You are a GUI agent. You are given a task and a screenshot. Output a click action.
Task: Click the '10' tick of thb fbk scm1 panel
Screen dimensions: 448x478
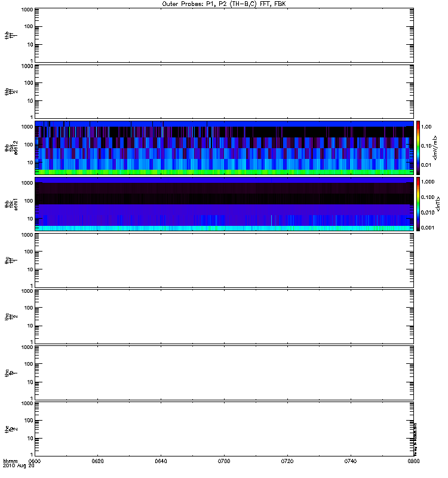[30, 219]
